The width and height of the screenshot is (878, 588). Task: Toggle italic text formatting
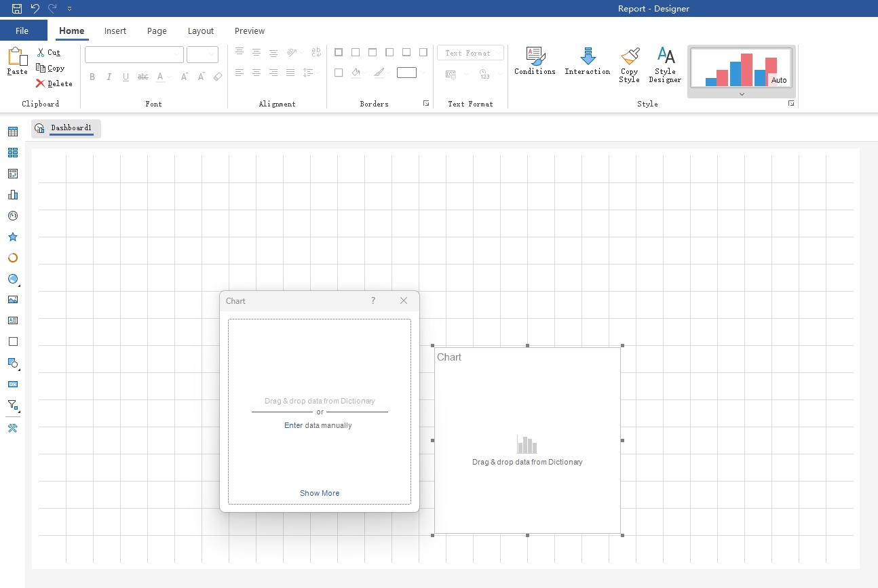(x=109, y=77)
